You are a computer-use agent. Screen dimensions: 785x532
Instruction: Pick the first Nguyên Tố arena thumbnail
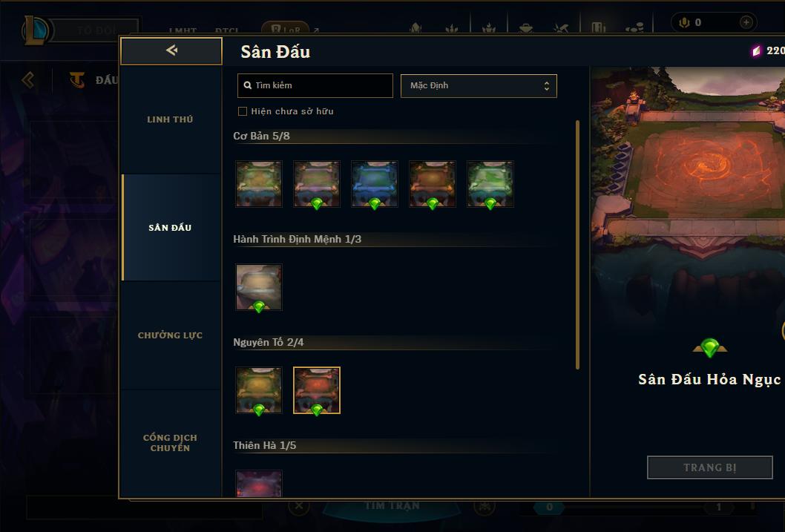click(259, 390)
